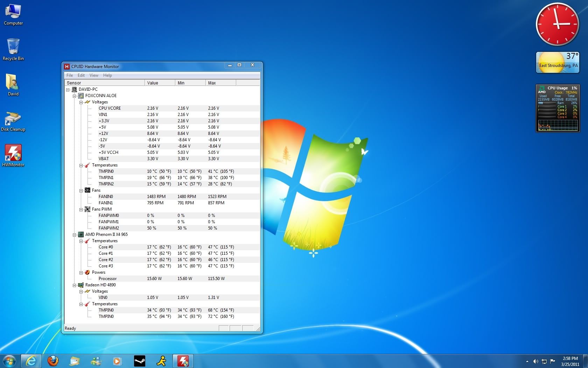Click the Value column header
The width and height of the screenshot is (588, 368).
coord(160,83)
